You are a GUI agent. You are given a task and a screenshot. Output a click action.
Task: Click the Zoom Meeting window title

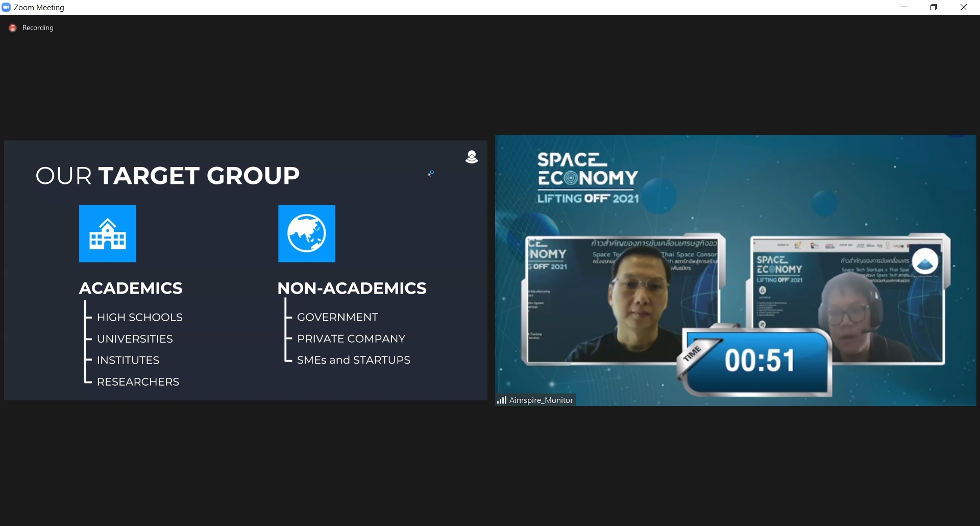39,7
